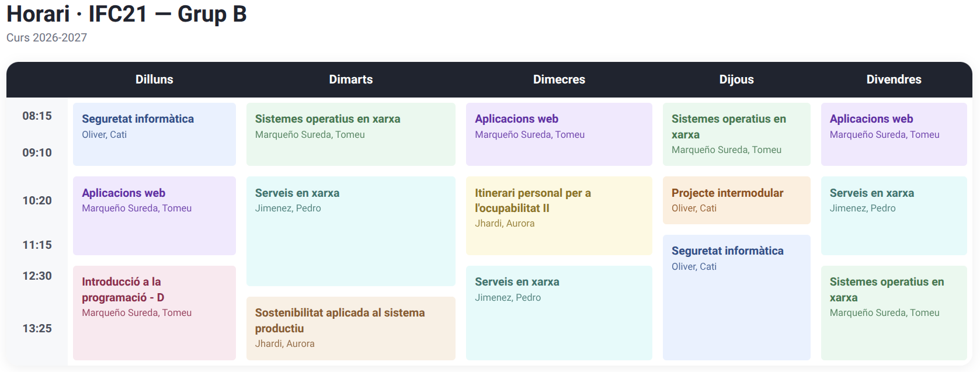This screenshot has width=980, height=372.
Task: Open Wednesday's Aplicacions web block
Action: tap(559, 134)
